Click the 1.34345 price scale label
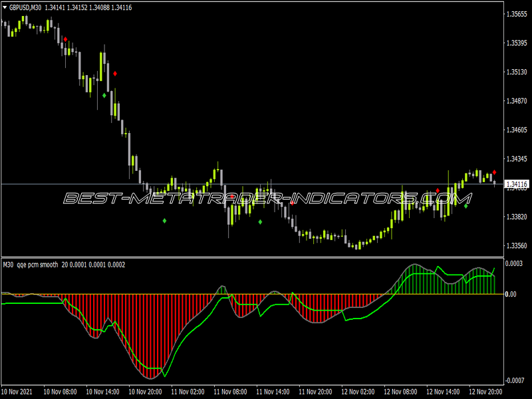 517,159
